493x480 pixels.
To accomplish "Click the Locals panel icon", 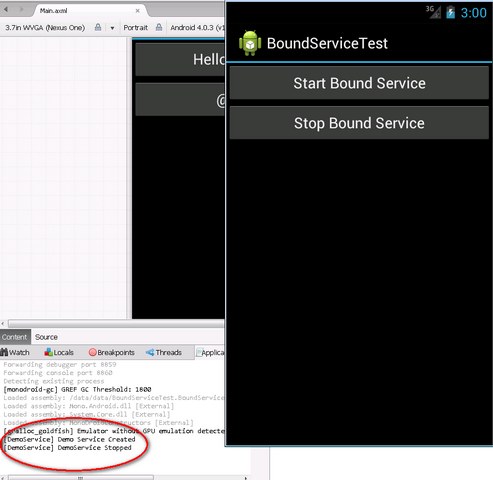I will click(x=49, y=352).
